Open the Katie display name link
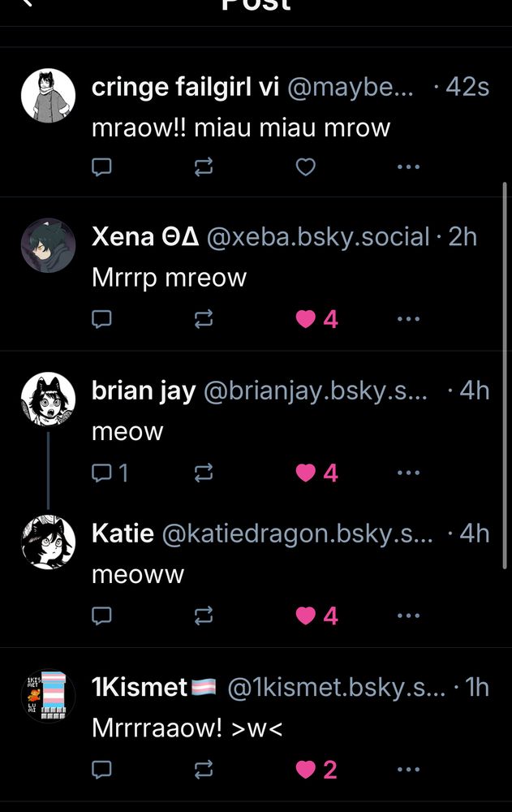Screen dimensions: 512x812 pyautogui.click(x=123, y=533)
